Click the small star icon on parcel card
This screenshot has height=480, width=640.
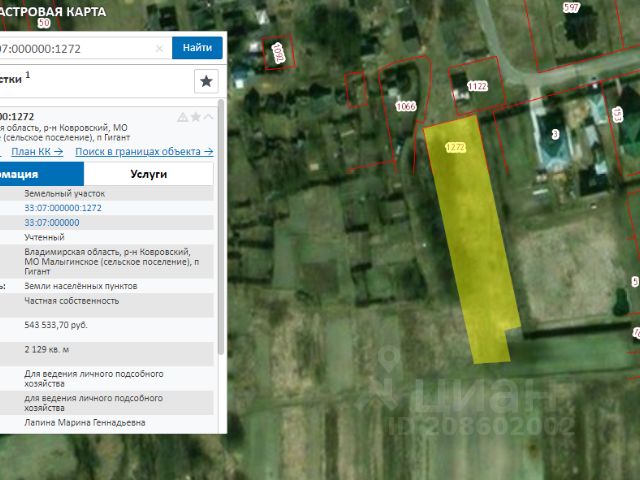coord(196,117)
